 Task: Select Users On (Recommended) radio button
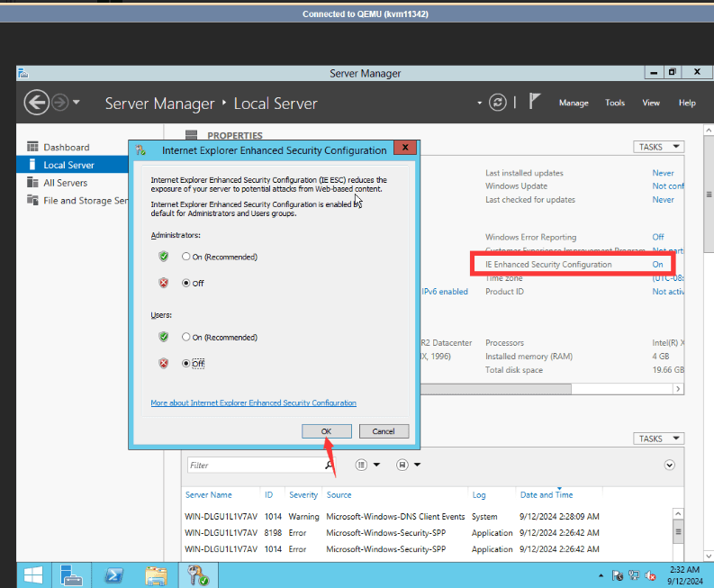(x=185, y=337)
